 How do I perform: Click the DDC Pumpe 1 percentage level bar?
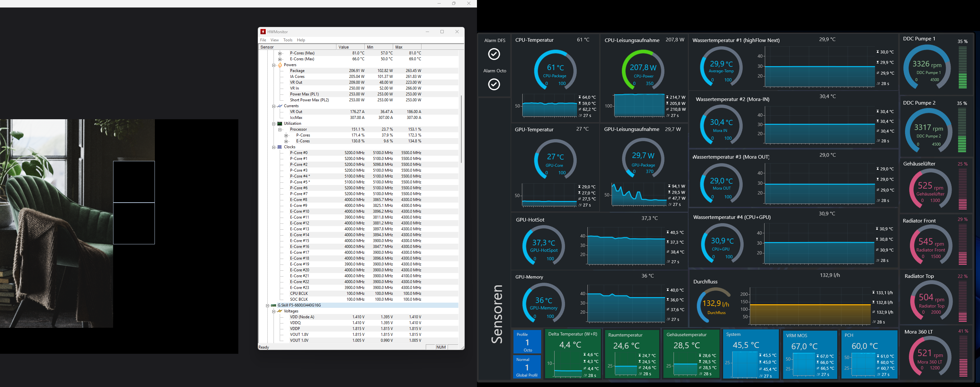962,68
